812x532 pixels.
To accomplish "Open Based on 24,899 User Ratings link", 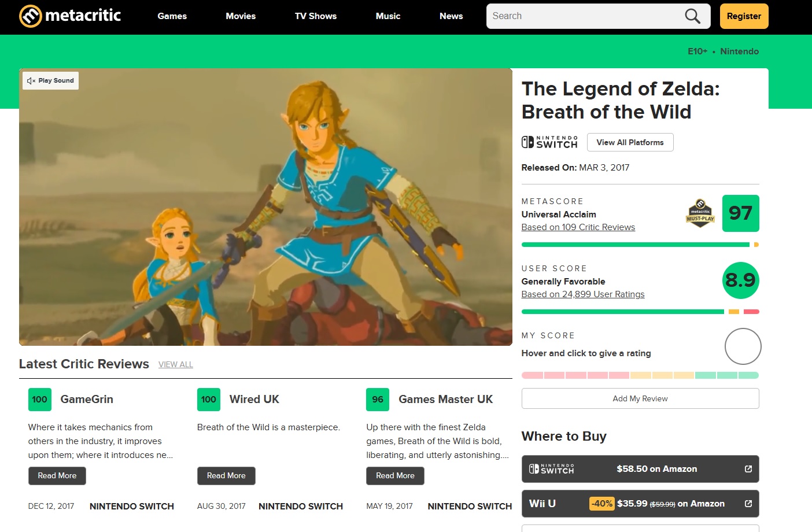I will tap(583, 294).
